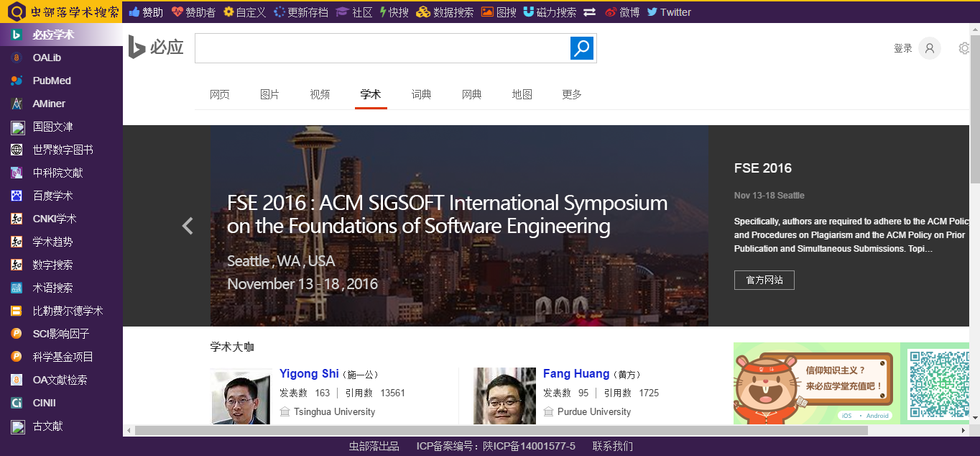Screen dimensions: 980x456
Task: Click the swap arrows icon in top bar
Action: [x=589, y=12]
